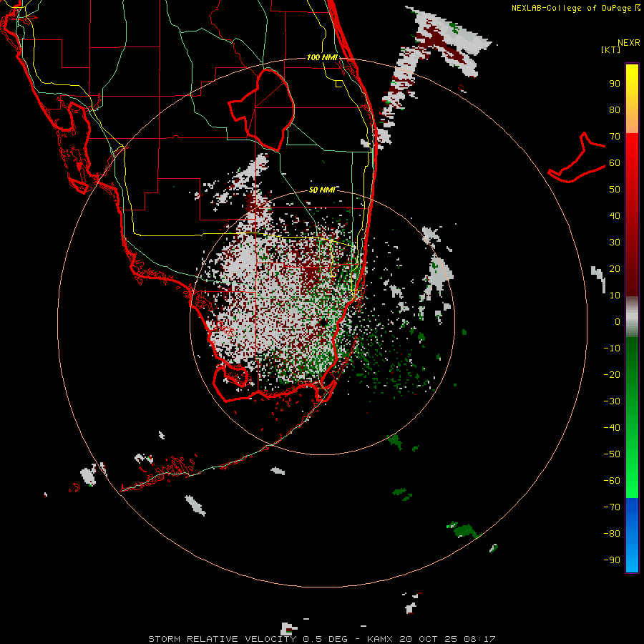Screen dimensions: 644x644
Task: Click the 90 value on the velocity scale
Action: (615, 84)
